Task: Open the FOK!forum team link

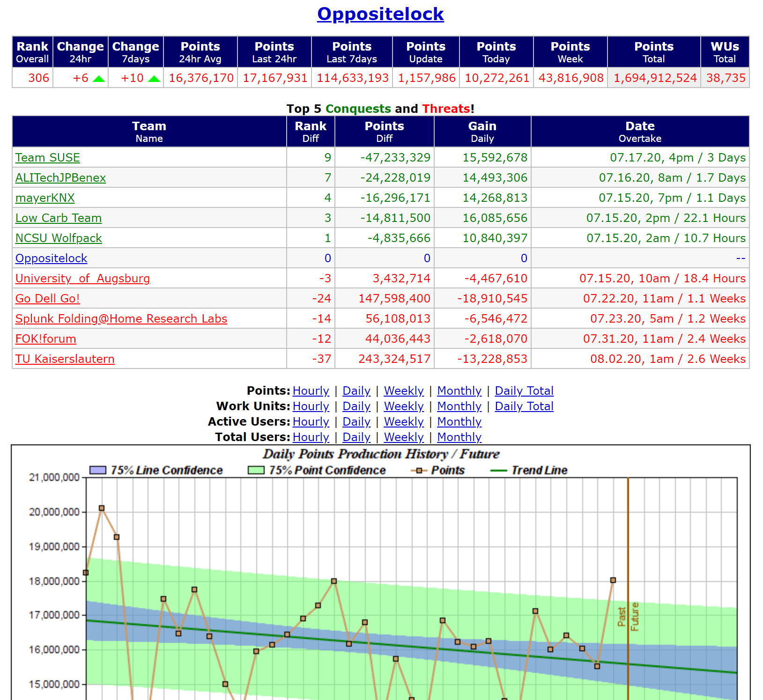Action: (45, 339)
